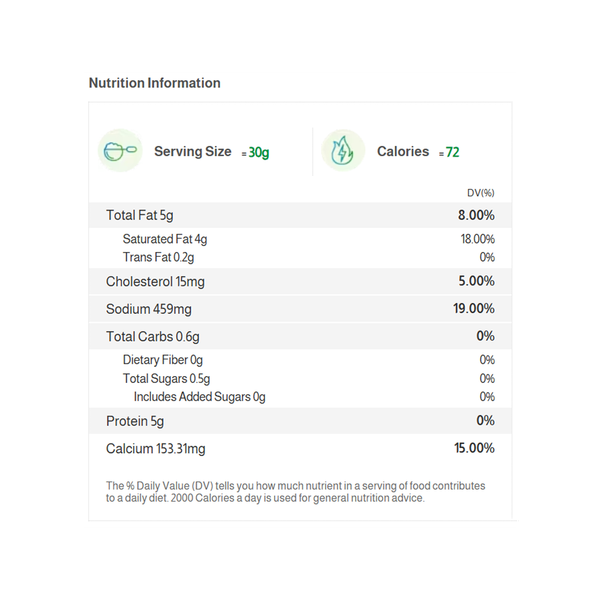Click the calories flame icon
Viewport: 600px width, 600px height.
coord(342,152)
